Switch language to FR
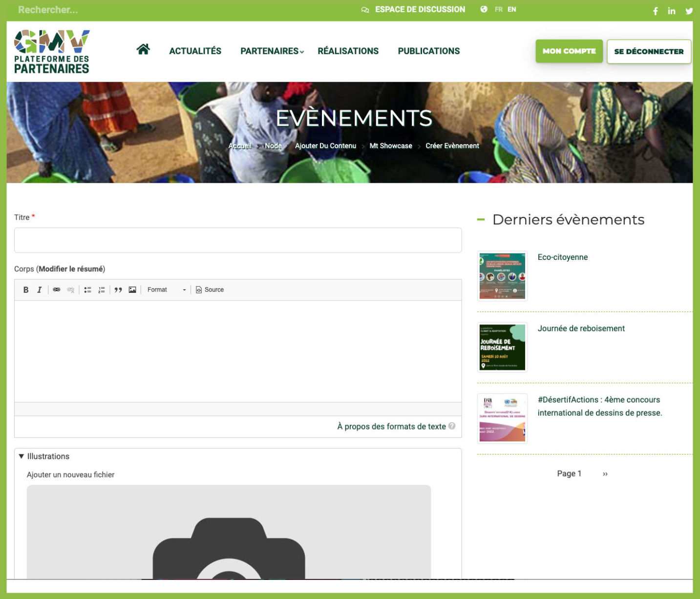This screenshot has width=700, height=599. pos(498,9)
